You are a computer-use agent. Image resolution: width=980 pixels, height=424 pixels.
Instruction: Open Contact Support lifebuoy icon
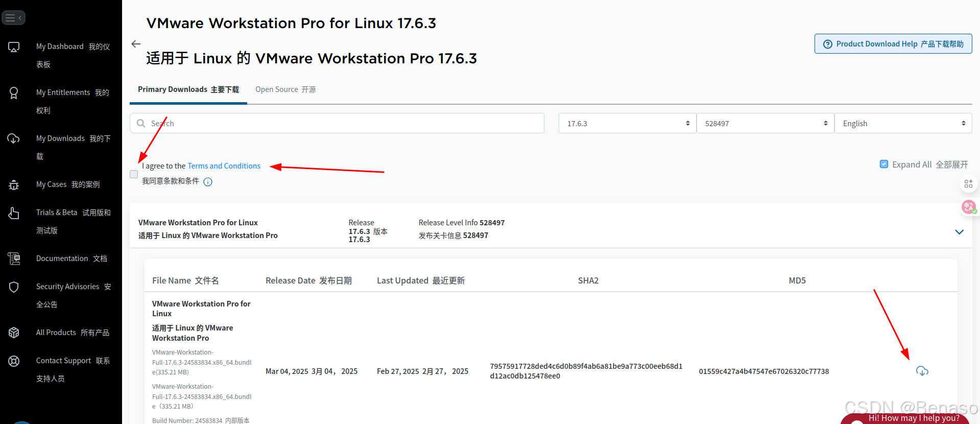point(14,361)
